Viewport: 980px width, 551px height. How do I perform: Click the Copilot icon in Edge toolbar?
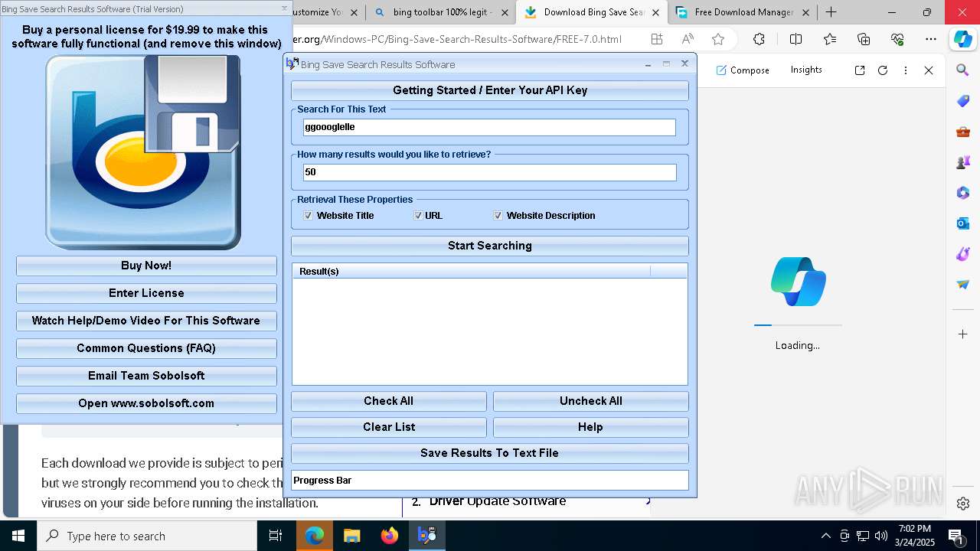tap(962, 39)
